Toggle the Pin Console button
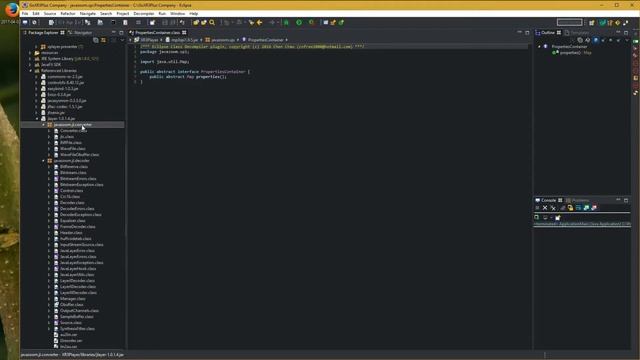 pos(537,218)
